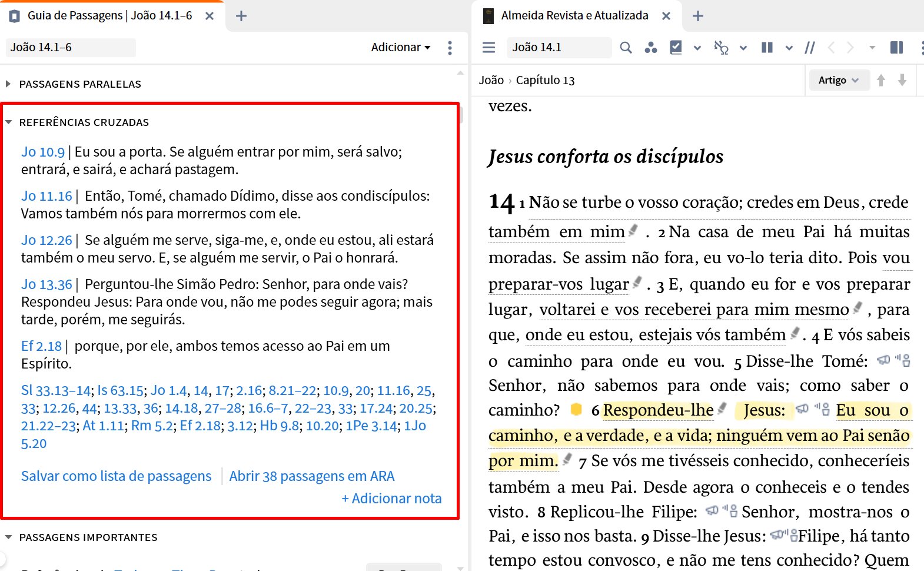924x571 pixels.
Task: Click the panel layout split icon
Action: [x=896, y=47]
